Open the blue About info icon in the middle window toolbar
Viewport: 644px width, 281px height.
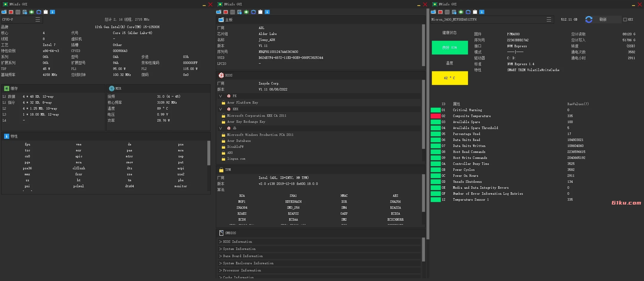267,12
